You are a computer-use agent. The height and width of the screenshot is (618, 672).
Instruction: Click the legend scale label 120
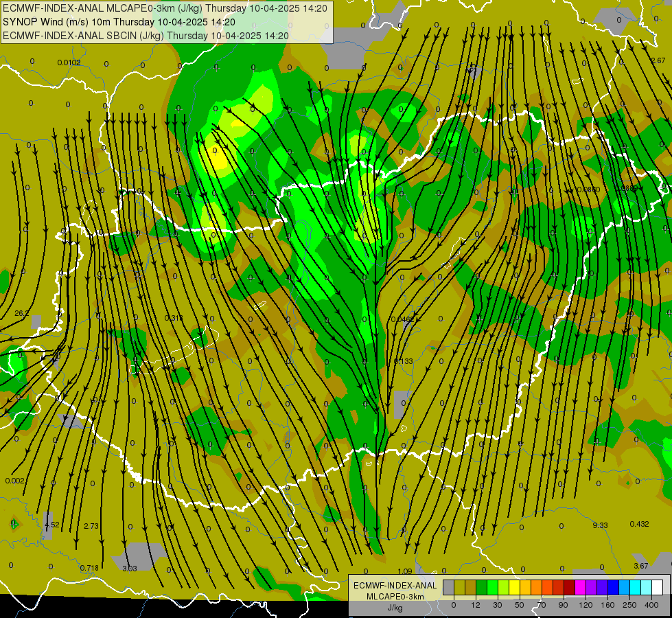586,605
